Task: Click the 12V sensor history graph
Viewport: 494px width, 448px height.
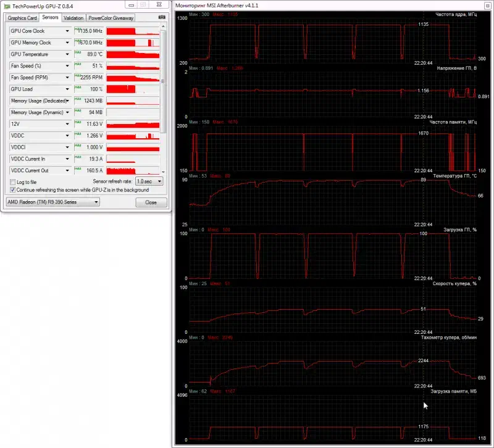Action: [x=132, y=124]
